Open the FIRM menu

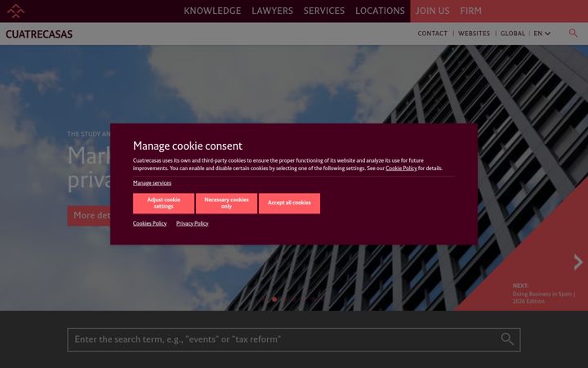point(470,11)
